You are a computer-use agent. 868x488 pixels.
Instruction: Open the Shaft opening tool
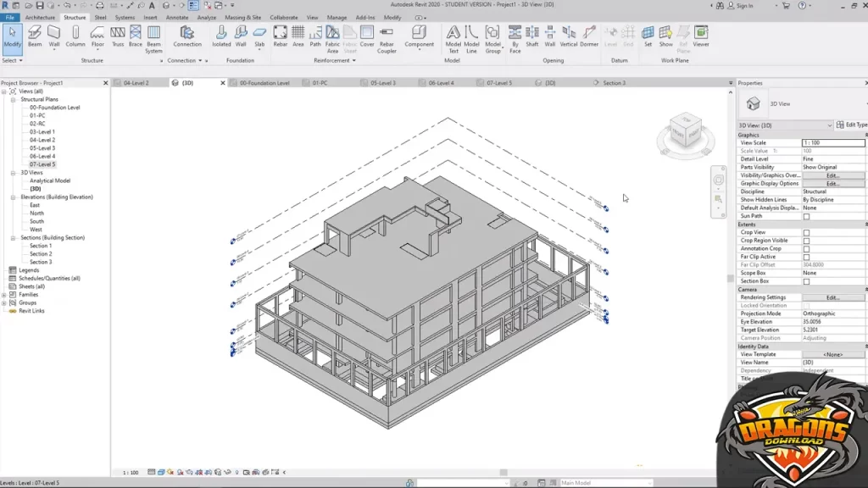click(531, 36)
